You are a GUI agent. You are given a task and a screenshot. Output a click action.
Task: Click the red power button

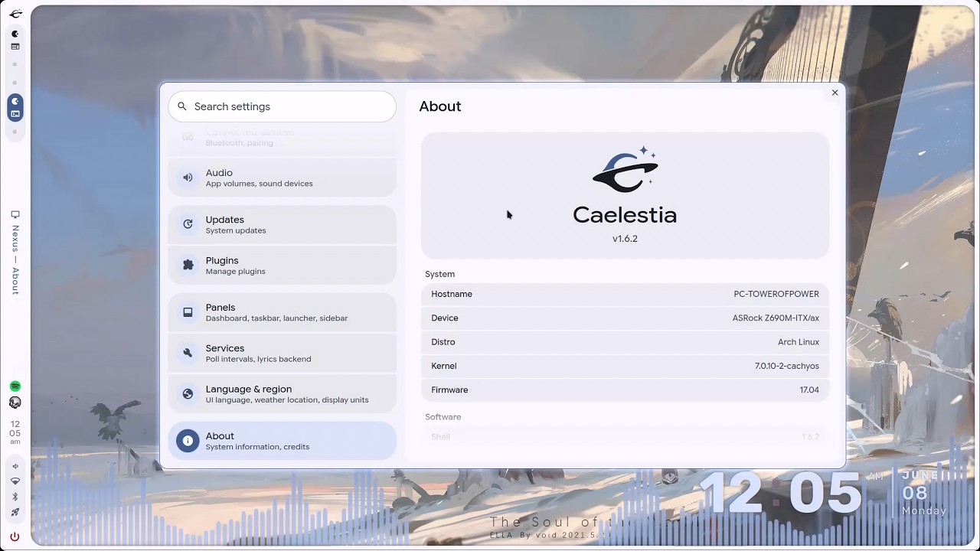click(x=15, y=536)
